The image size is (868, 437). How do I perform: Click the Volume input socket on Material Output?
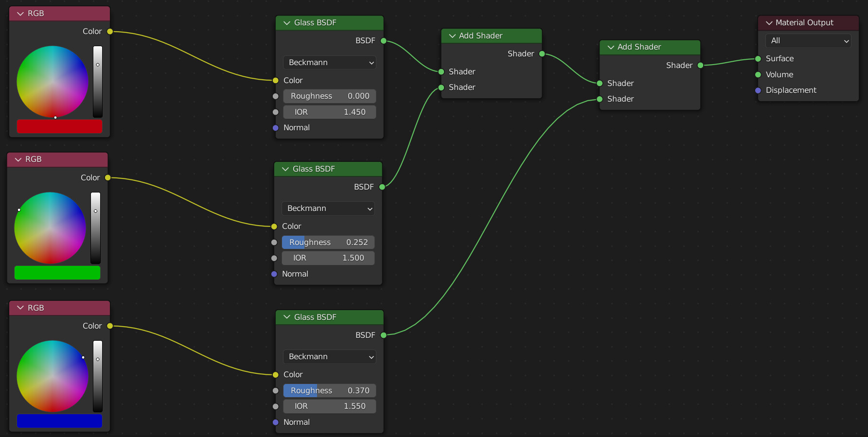(758, 74)
